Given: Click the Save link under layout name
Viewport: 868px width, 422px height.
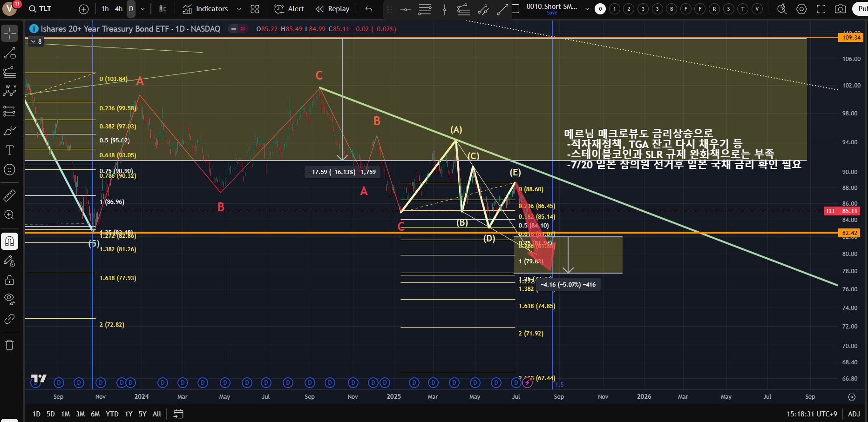Looking at the screenshot, I should click(552, 13).
